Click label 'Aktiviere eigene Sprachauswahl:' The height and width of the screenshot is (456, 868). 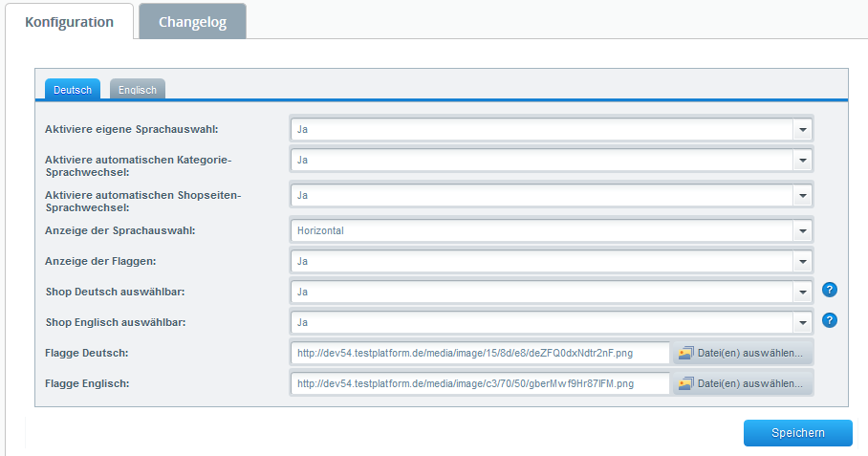(x=132, y=129)
